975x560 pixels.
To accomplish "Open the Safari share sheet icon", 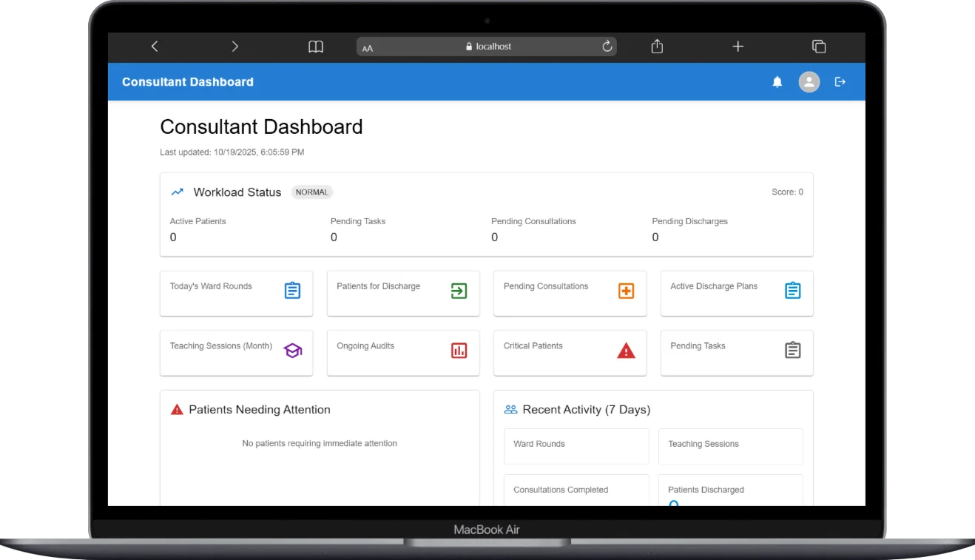I will click(x=656, y=46).
